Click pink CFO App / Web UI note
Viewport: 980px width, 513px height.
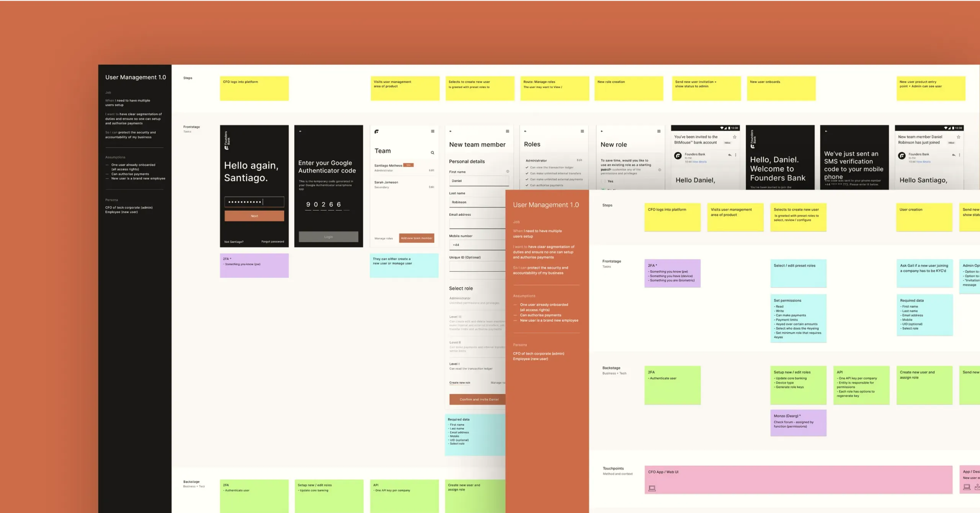click(798, 480)
